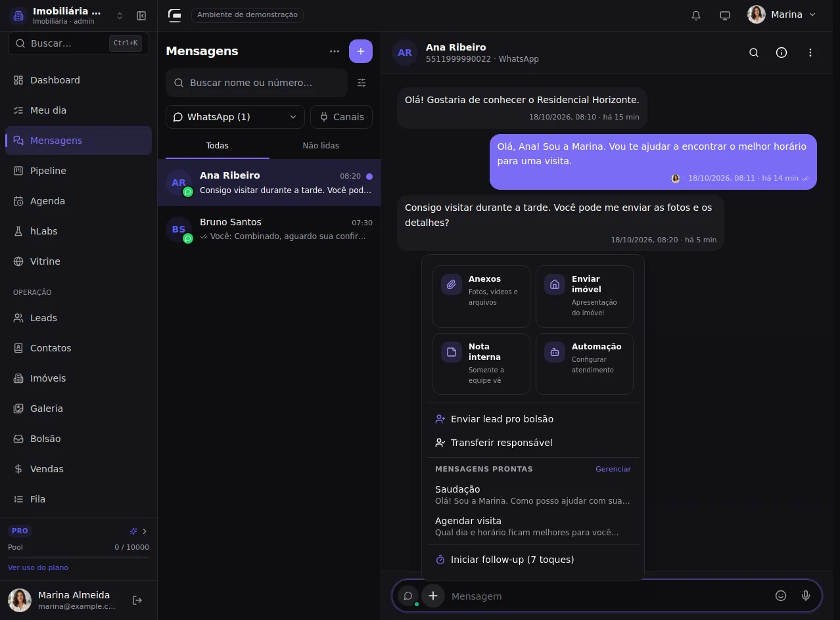Switch to the Não lidas tab
840x620 pixels.
tap(321, 145)
